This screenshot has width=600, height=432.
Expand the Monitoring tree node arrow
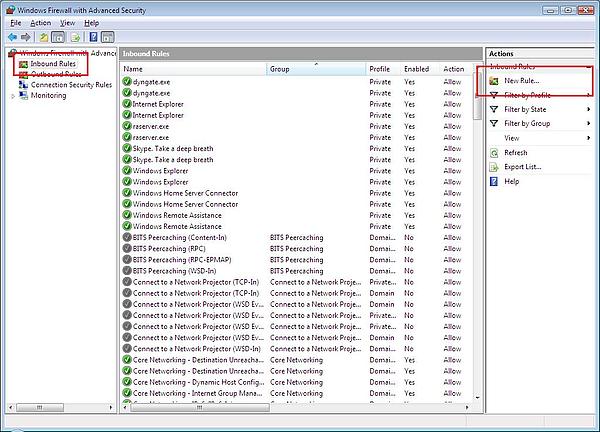pos(13,96)
